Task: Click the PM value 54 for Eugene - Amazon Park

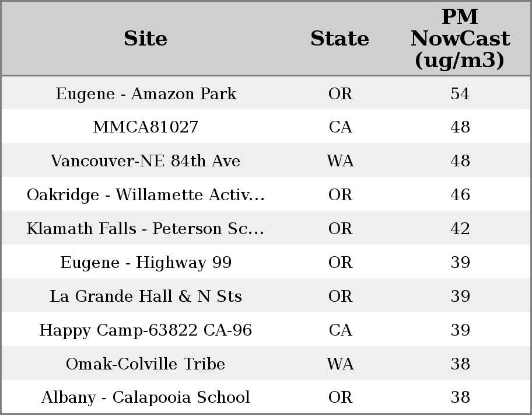Action: (x=460, y=94)
